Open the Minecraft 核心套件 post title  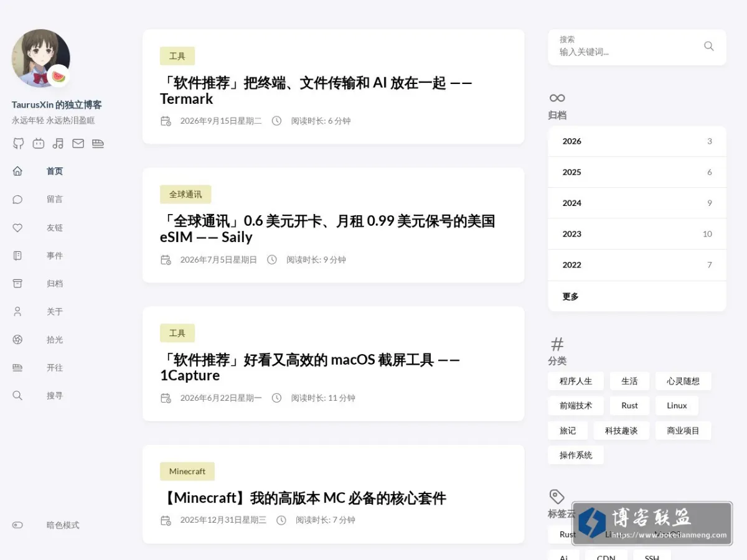pyautogui.click(x=303, y=498)
